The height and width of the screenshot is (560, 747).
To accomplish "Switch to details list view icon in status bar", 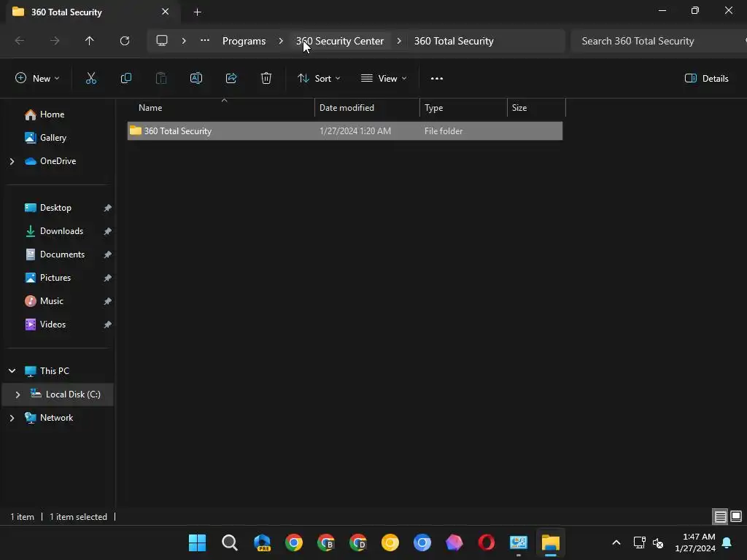I will click(720, 516).
